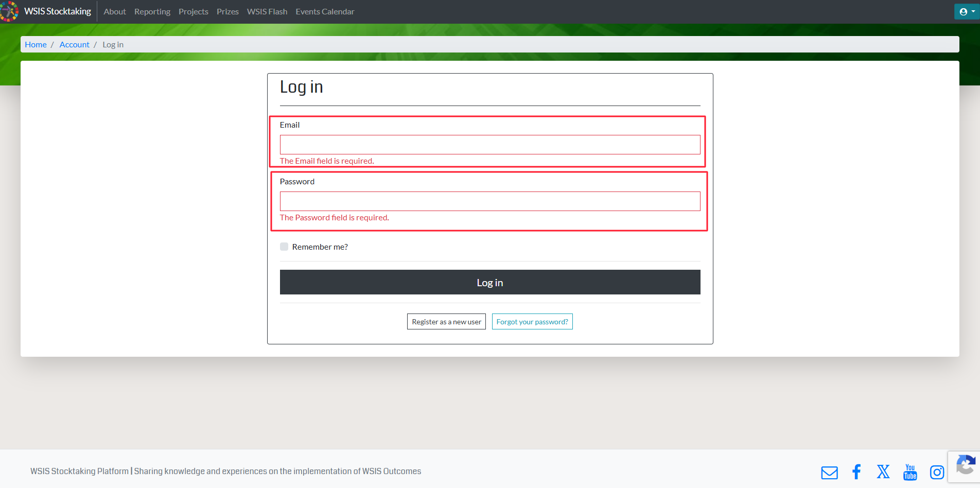Open the YouTube icon link
The height and width of the screenshot is (488, 980).
coord(910,472)
